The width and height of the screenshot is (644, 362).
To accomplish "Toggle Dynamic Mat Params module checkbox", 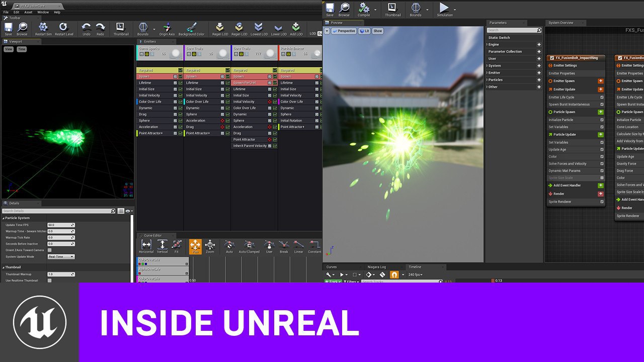I will click(x=602, y=170).
